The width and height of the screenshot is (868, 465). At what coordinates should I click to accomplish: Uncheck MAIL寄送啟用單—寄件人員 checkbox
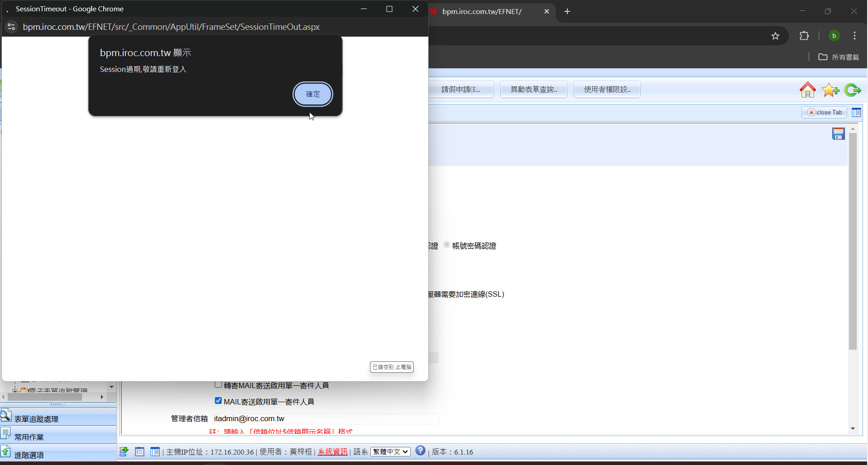click(x=218, y=401)
